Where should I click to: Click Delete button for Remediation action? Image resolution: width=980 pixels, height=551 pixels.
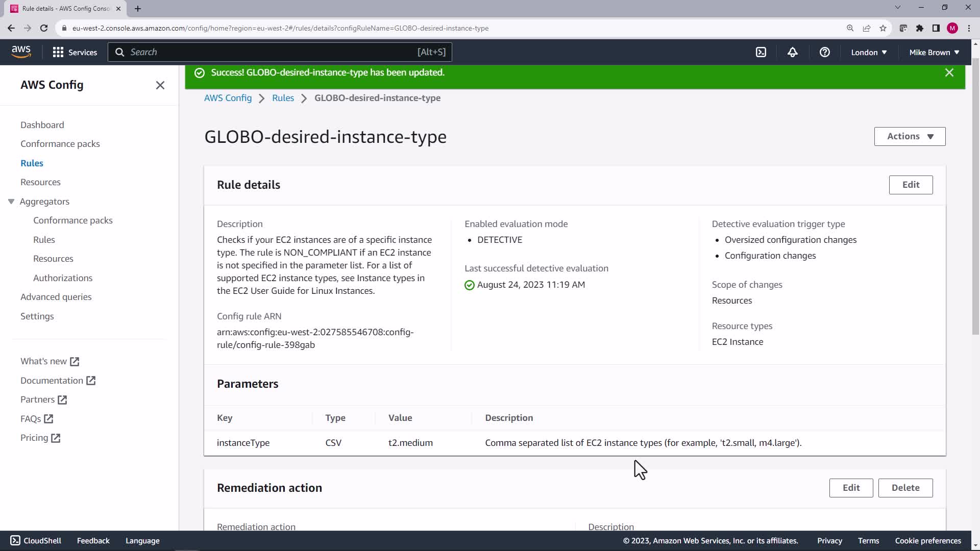click(x=905, y=488)
